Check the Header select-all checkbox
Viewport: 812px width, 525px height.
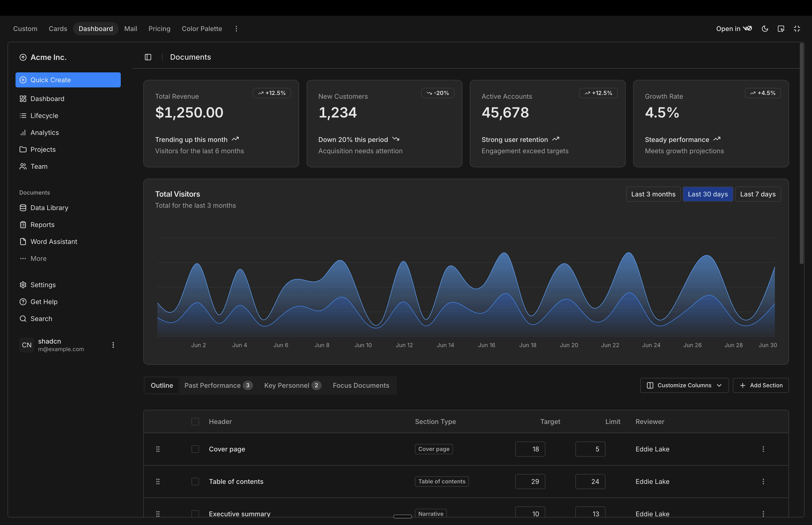[x=195, y=422]
